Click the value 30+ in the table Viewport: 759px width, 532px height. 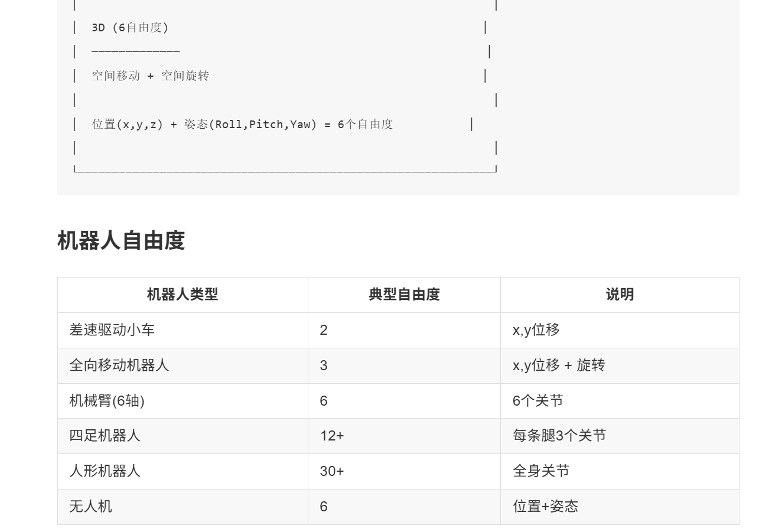point(330,471)
